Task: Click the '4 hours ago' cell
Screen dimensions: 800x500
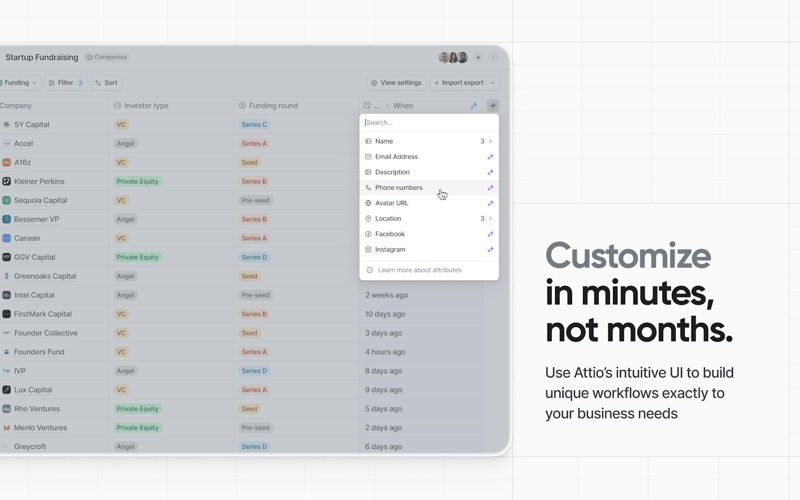Action: point(385,352)
